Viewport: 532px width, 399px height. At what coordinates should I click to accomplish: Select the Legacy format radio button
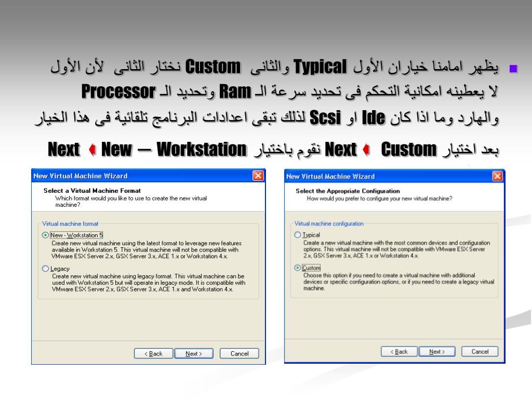pos(45,269)
